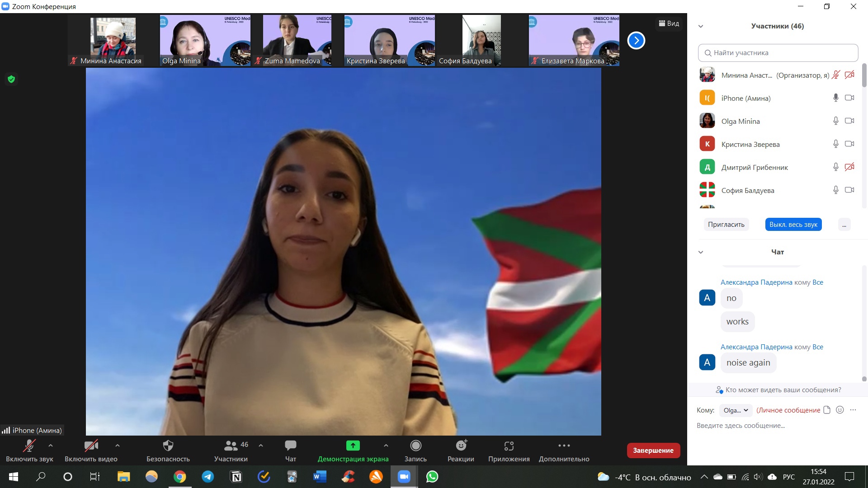The image size is (868, 488).
Task: Open the Кому recipient dropdown Olga...
Action: pos(736,410)
